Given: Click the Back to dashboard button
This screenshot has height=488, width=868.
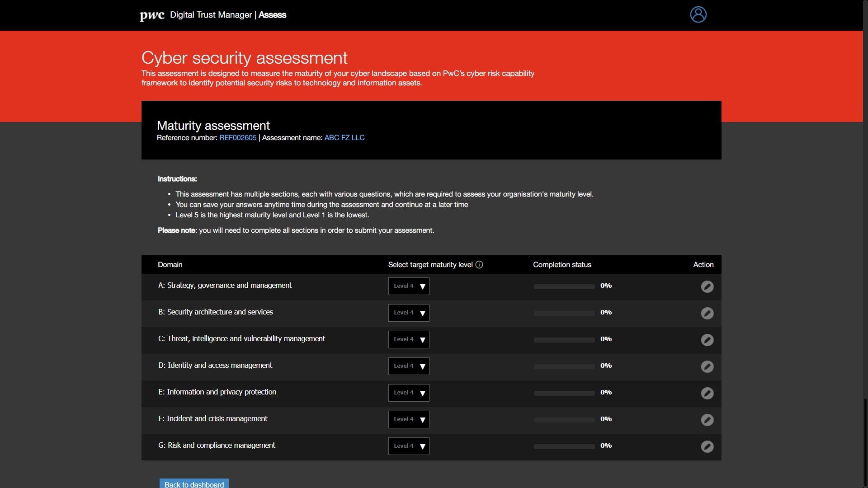Looking at the screenshot, I should pyautogui.click(x=194, y=483).
